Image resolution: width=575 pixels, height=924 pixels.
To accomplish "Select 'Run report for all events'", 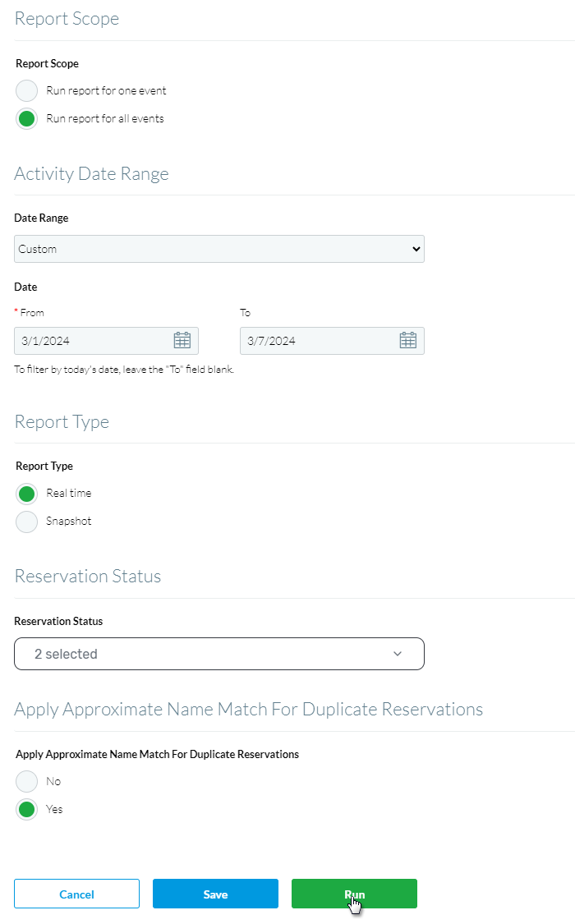I will (x=26, y=118).
